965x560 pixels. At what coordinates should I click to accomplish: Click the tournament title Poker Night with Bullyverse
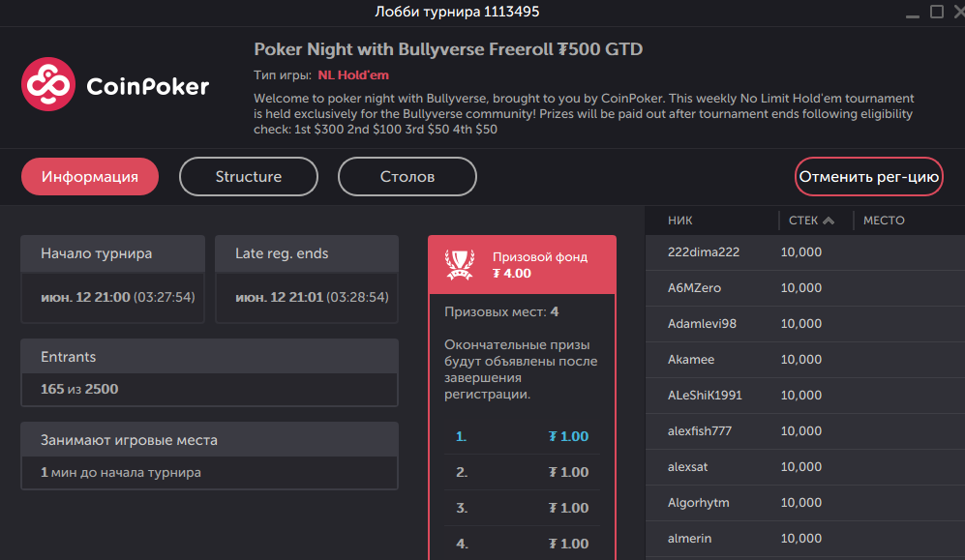448,49
